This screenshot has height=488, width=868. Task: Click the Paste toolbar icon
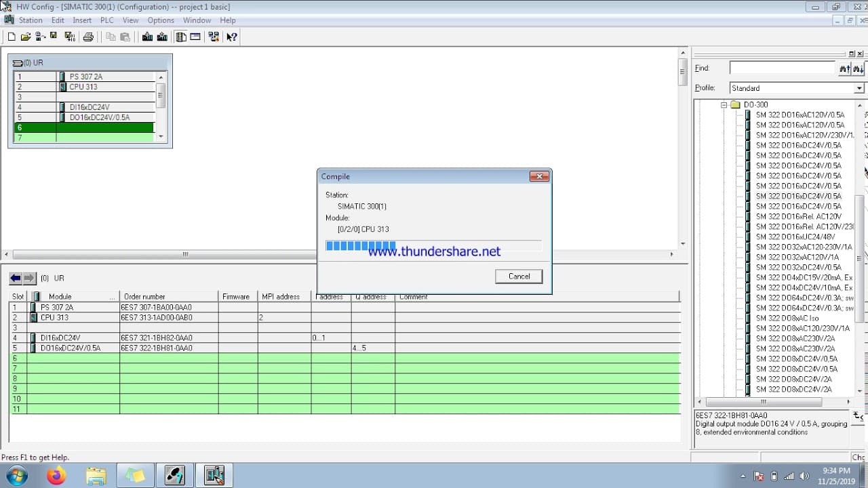tap(125, 37)
